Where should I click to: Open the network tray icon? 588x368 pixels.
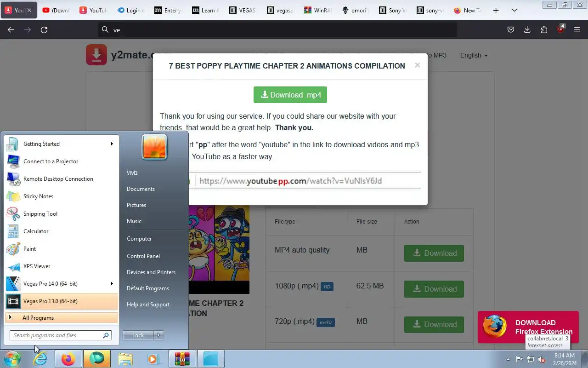pyautogui.click(x=531, y=359)
